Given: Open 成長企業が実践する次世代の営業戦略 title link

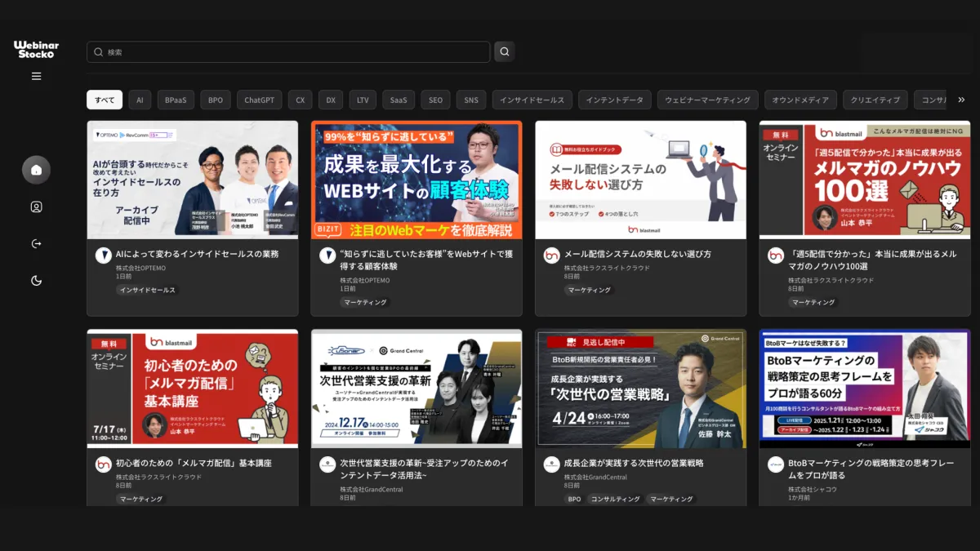Looking at the screenshot, I should pos(633,463).
